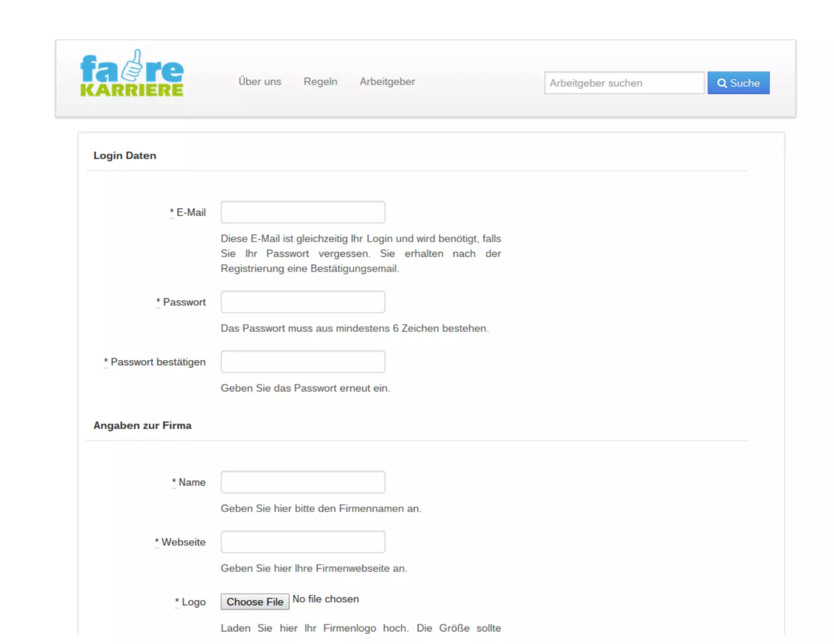Go to the Arbeitgeber page
The image size is (834, 644).
click(387, 82)
